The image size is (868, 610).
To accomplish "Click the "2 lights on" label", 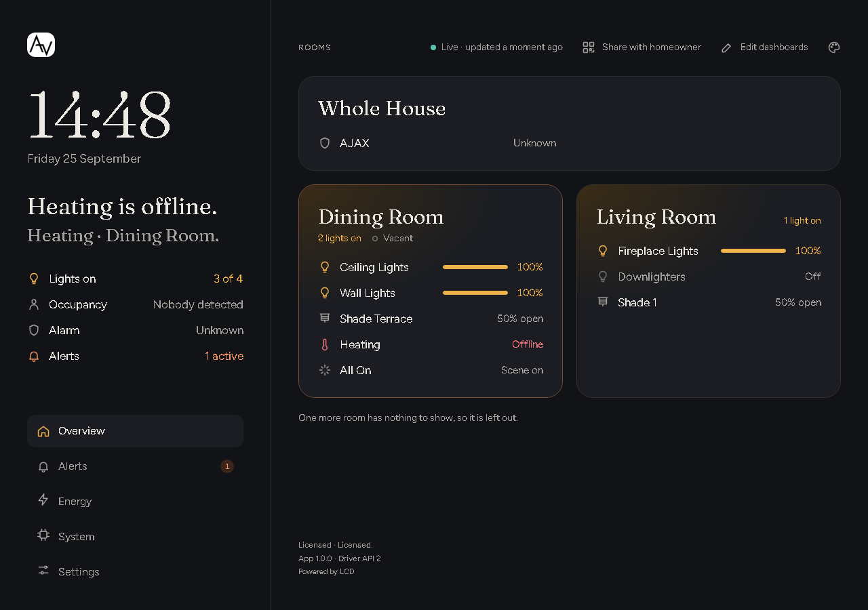I will 340,239.
